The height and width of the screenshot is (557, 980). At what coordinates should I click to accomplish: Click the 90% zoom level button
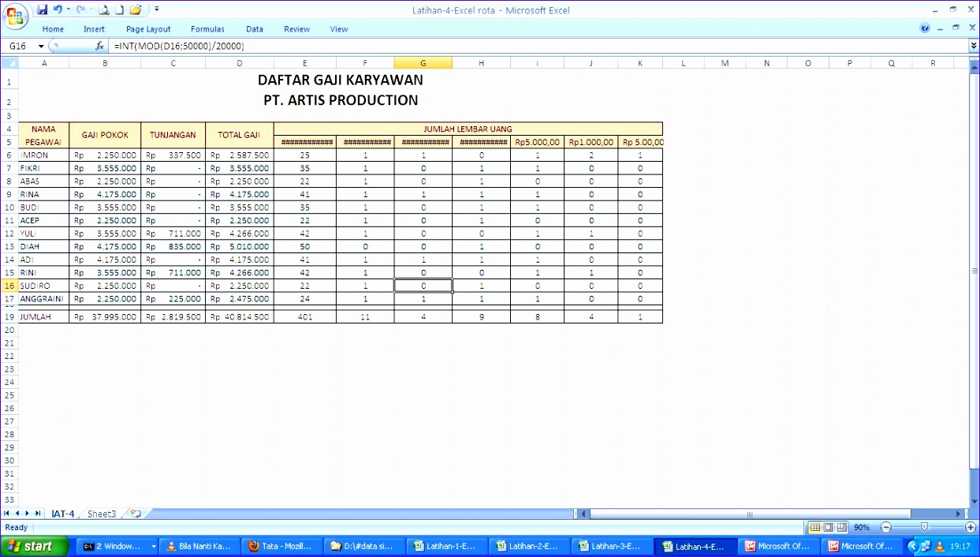click(x=862, y=527)
